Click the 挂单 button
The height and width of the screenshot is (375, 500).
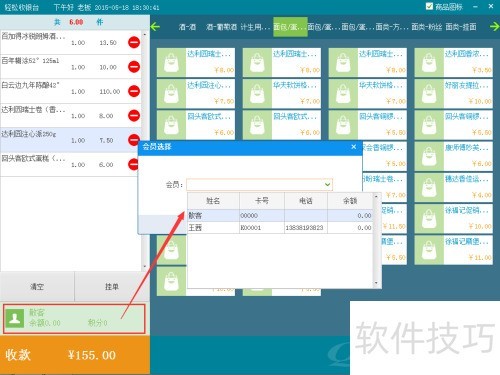point(112,286)
